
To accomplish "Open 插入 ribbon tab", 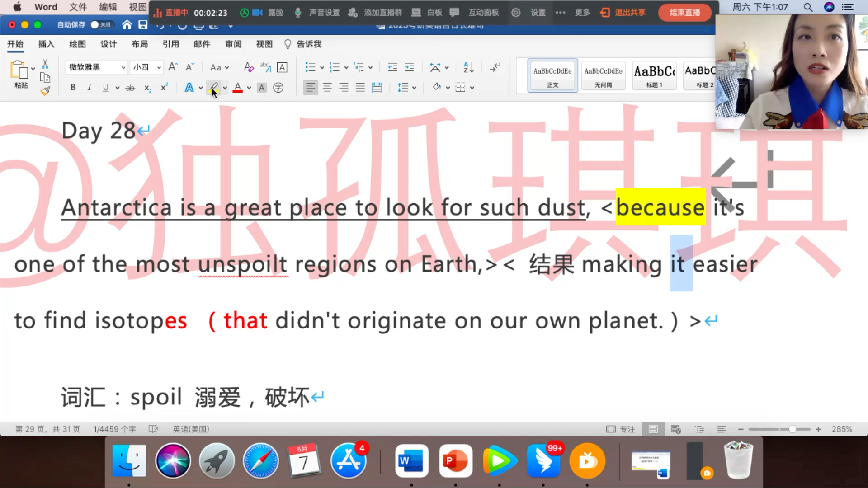I will [x=47, y=43].
